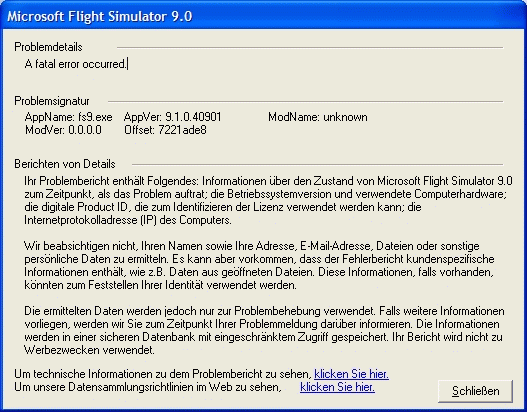Click the AppVer: 9.1.0.40901 value

click(172, 117)
